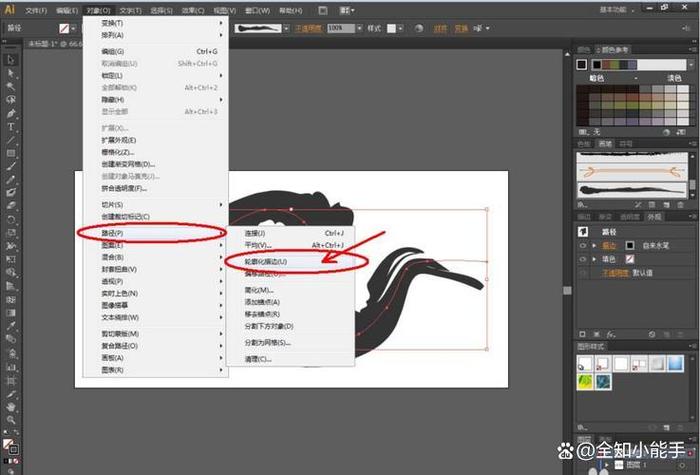Choose 连接(J) in the path submenu
The width and height of the screenshot is (700, 475).
coord(291,233)
